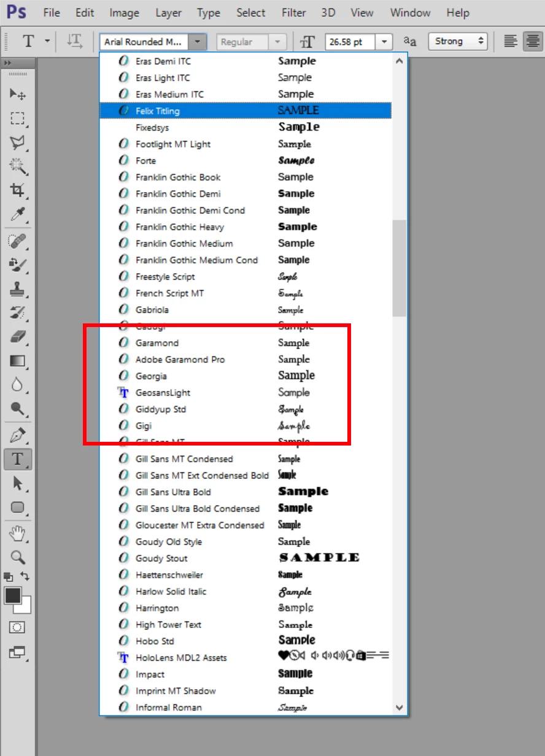Click the font family name field
Screen dimensions: 545x756
144,42
